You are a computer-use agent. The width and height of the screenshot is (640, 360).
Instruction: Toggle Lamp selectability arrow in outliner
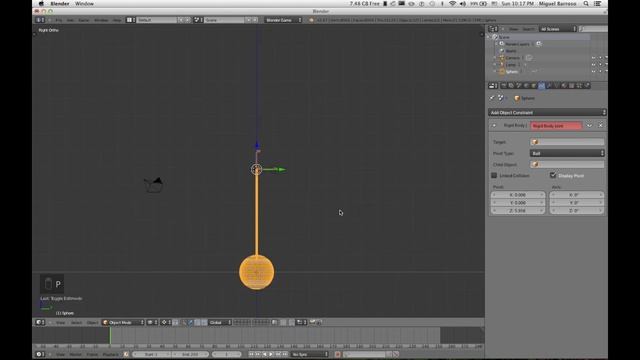(600, 65)
